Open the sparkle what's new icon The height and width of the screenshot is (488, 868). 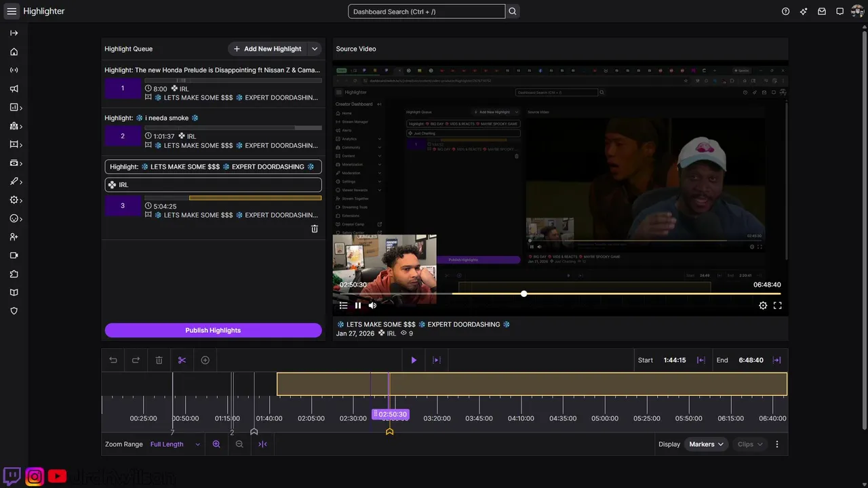804,12
